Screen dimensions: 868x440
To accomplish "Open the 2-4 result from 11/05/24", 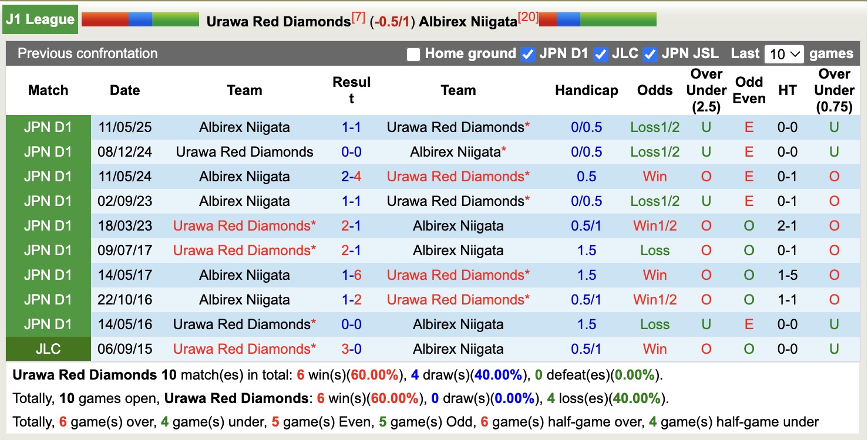I will pyautogui.click(x=351, y=176).
